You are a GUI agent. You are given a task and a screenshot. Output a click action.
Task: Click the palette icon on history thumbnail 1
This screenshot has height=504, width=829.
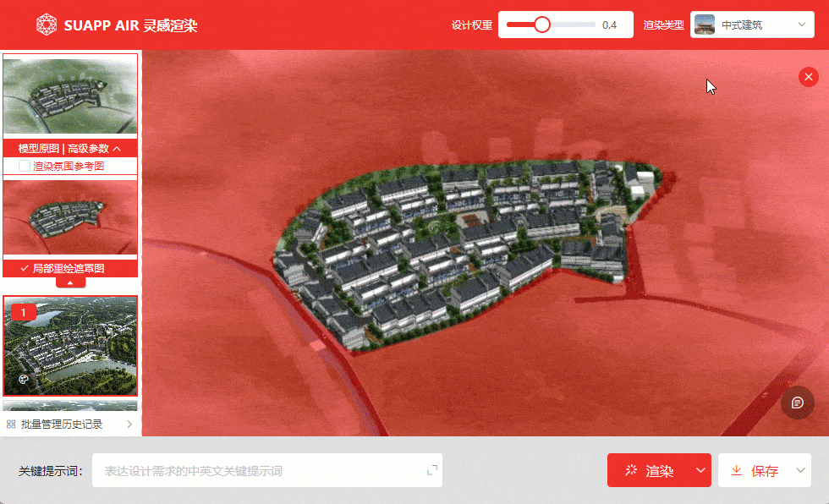pos(24,379)
